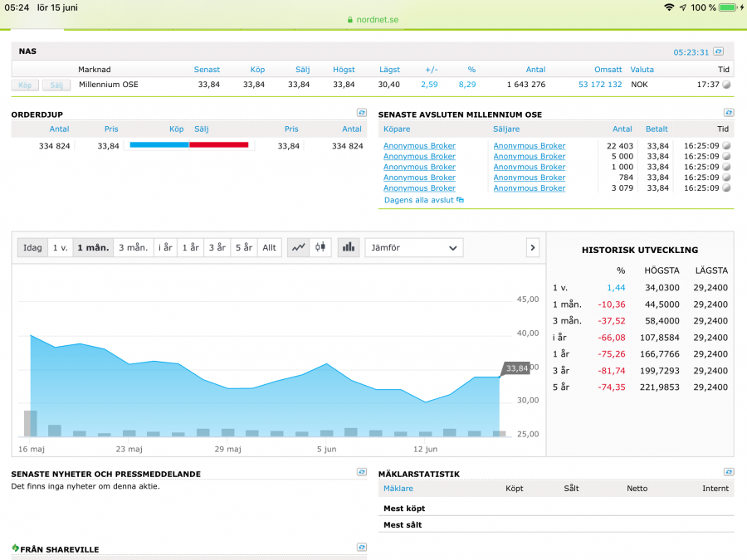Click the Köp buy button
The image size is (747, 560).
point(25,85)
